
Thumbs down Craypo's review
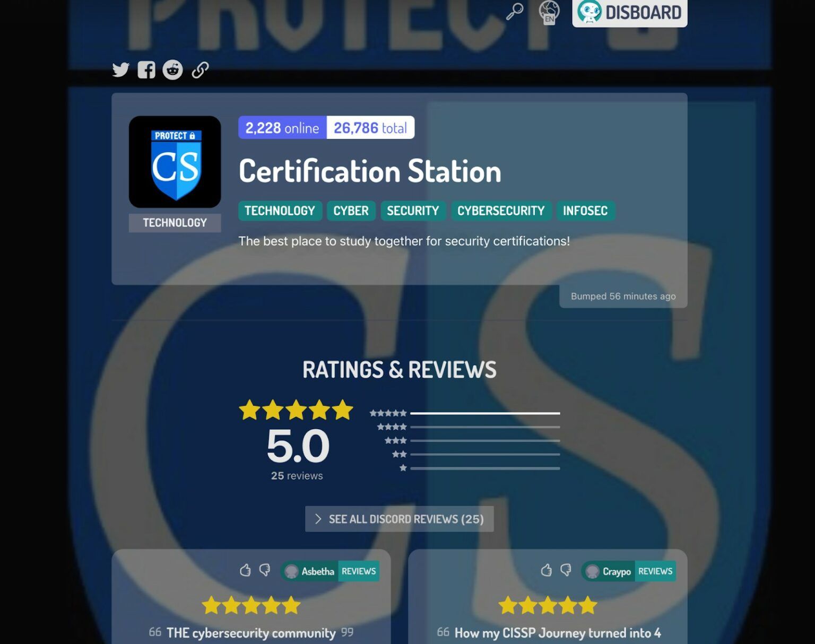tap(566, 570)
